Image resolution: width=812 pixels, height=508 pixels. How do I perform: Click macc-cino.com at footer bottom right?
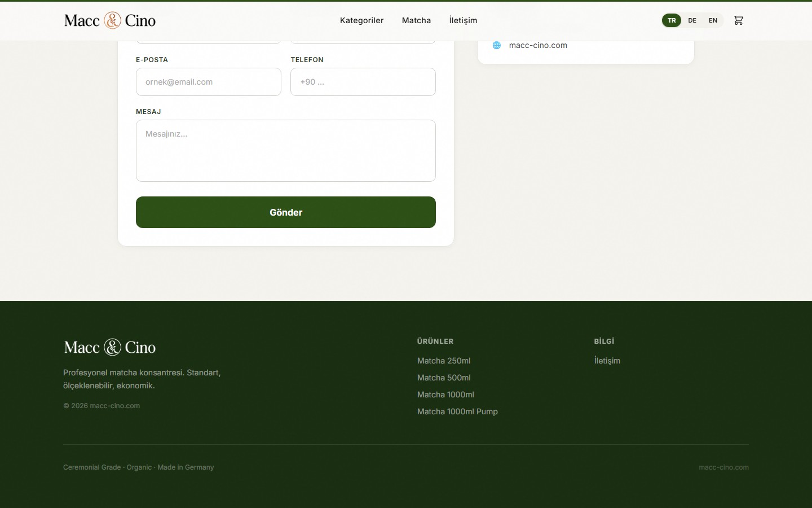point(723,467)
